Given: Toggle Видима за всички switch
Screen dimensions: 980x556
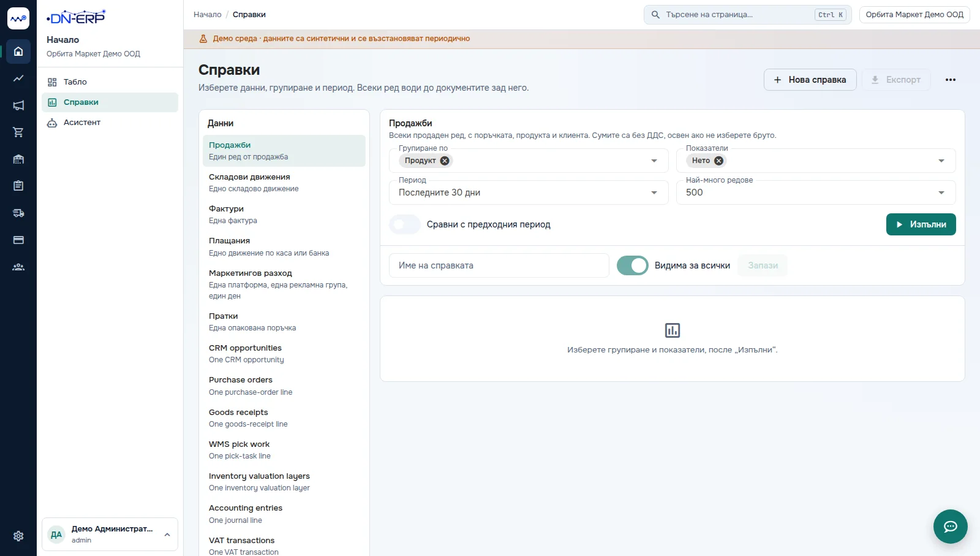Looking at the screenshot, I should tap(633, 265).
